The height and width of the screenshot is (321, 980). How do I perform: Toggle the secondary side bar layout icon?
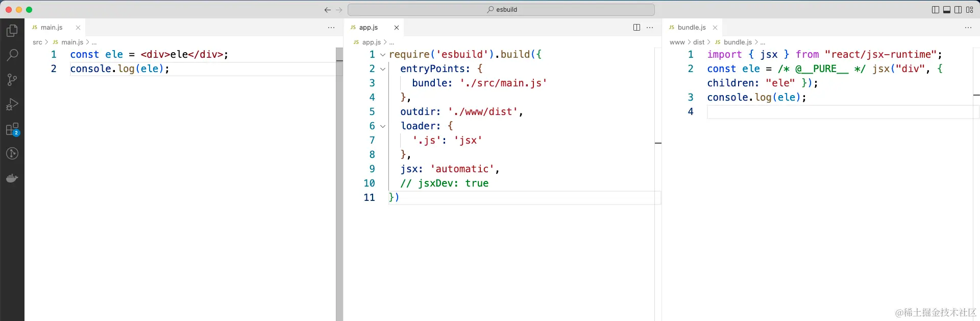pos(958,10)
